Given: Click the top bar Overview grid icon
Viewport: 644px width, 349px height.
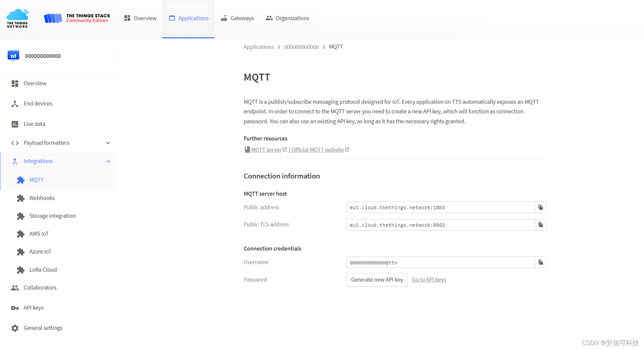Looking at the screenshot, I should point(127,18).
